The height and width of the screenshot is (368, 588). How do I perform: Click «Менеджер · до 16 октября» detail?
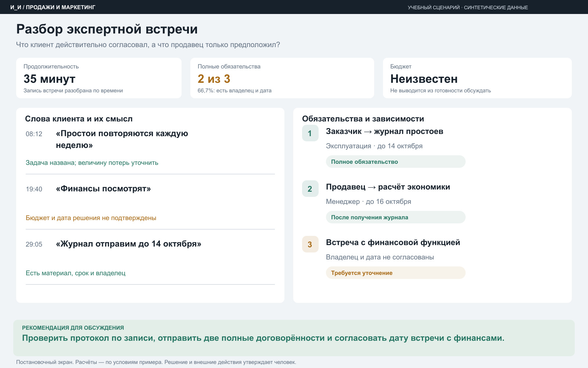point(368,202)
